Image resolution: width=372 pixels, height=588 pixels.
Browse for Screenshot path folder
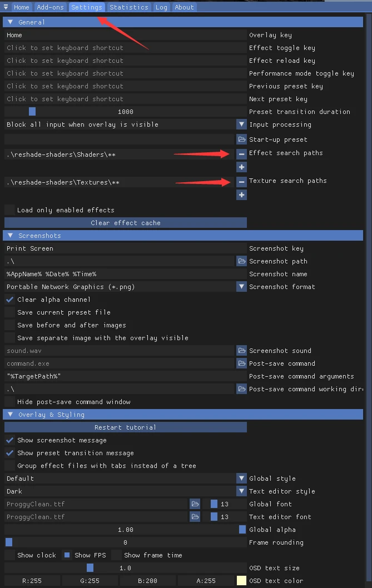[x=241, y=261]
